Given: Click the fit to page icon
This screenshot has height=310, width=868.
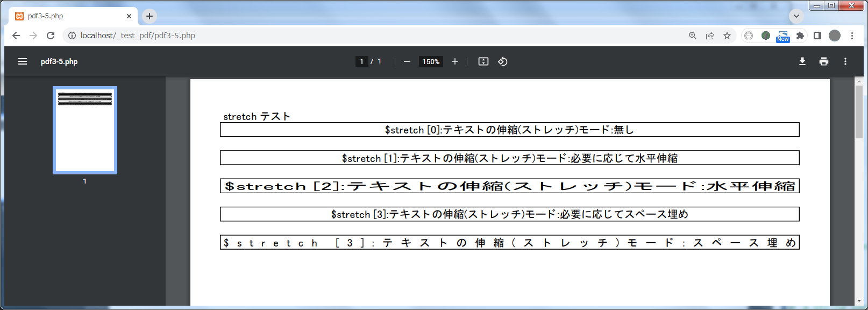Looking at the screenshot, I should (483, 61).
